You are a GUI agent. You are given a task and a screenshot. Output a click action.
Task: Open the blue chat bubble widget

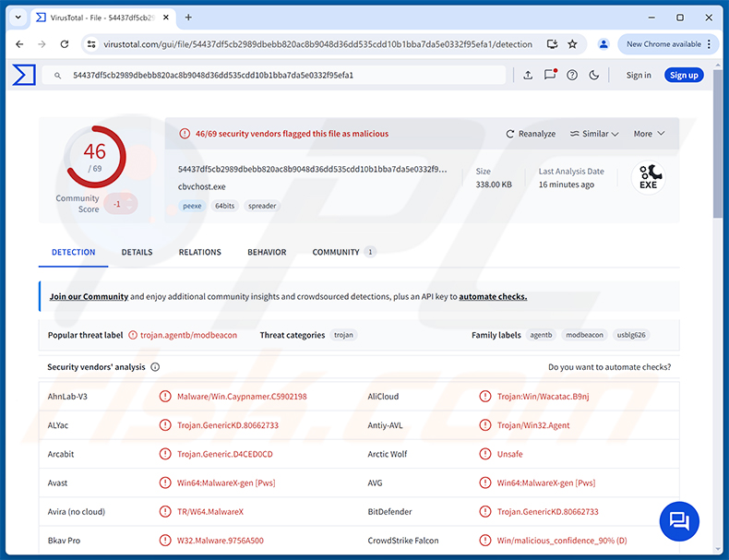coord(679,521)
